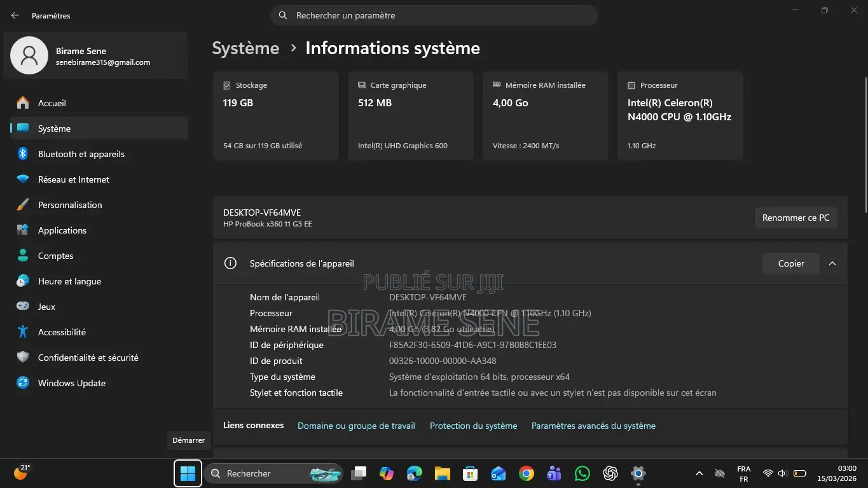Screen dimensions: 868x488
Task: Open Réseau et Internet settings
Action: pyautogui.click(x=99, y=179)
